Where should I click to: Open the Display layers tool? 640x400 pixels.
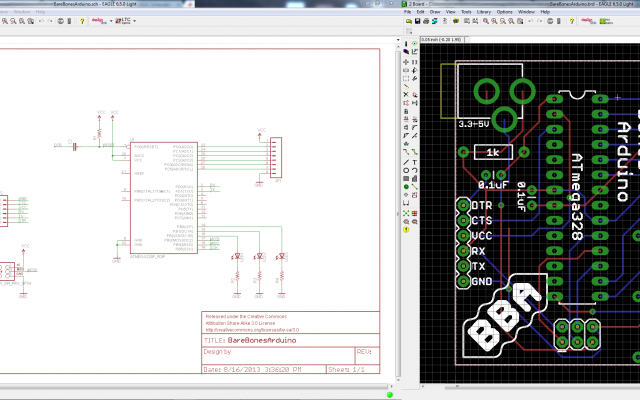coord(406,51)
